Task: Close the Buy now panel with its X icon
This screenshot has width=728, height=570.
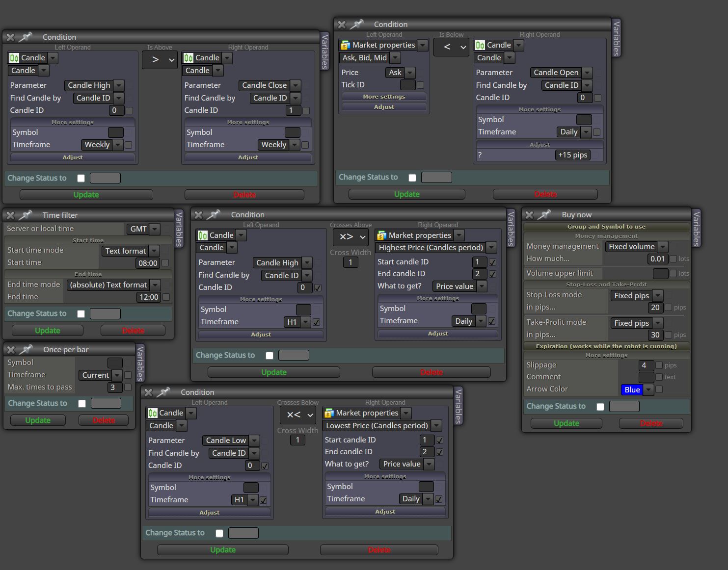Action: 529,215
